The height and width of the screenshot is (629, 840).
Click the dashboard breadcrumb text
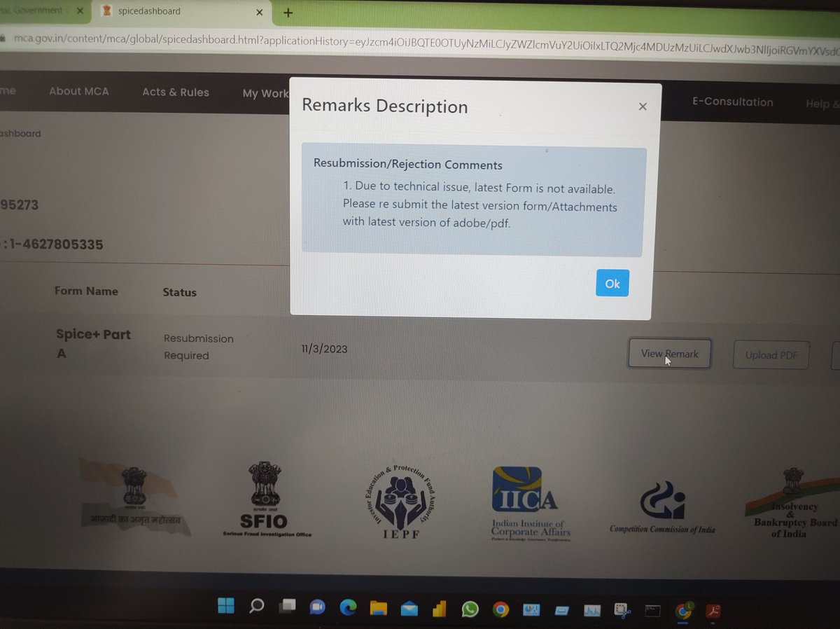(20, 133)
